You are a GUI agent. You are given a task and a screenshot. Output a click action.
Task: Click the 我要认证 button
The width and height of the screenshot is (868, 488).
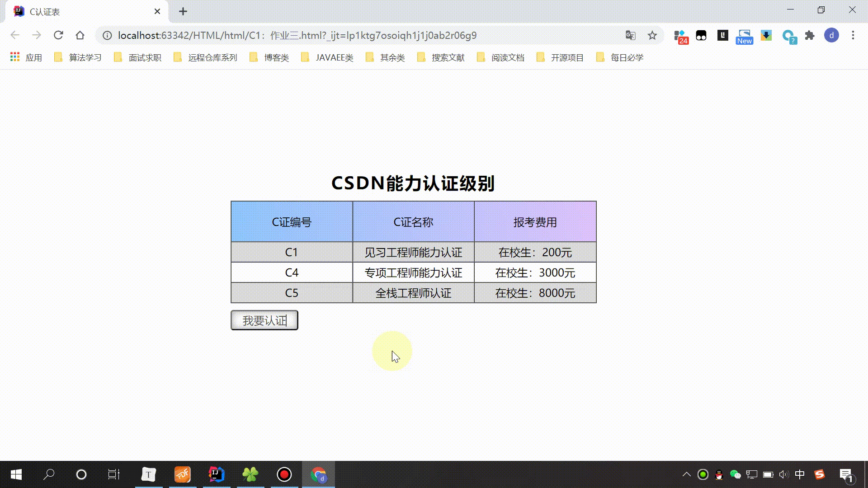[x=264, y=320]
